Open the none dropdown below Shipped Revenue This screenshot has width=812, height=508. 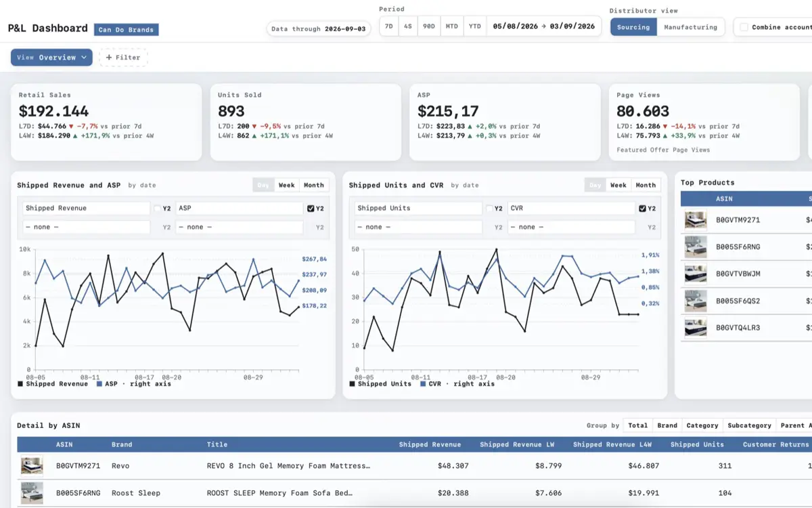[x=86, y=227]
